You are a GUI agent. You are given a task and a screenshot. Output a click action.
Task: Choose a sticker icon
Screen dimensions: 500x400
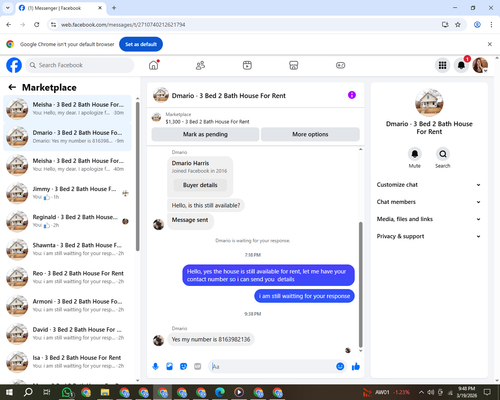(183, 367)
